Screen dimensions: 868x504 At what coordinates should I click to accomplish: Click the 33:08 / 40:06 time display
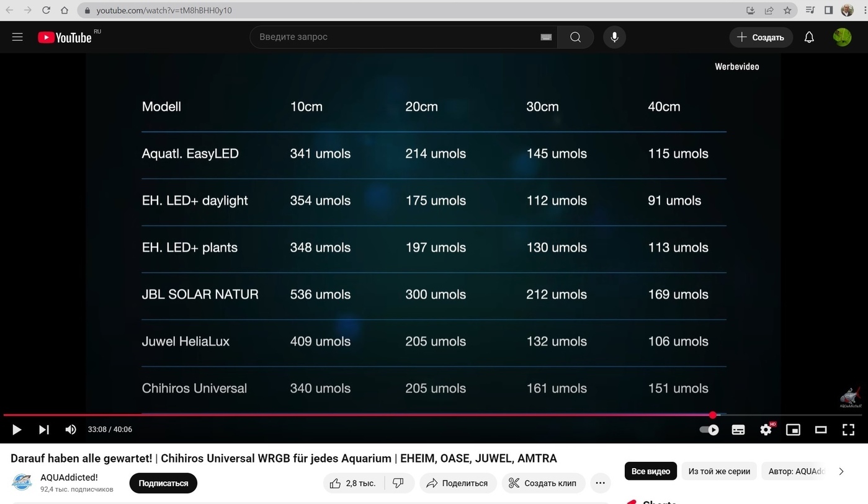click(110, 430)
